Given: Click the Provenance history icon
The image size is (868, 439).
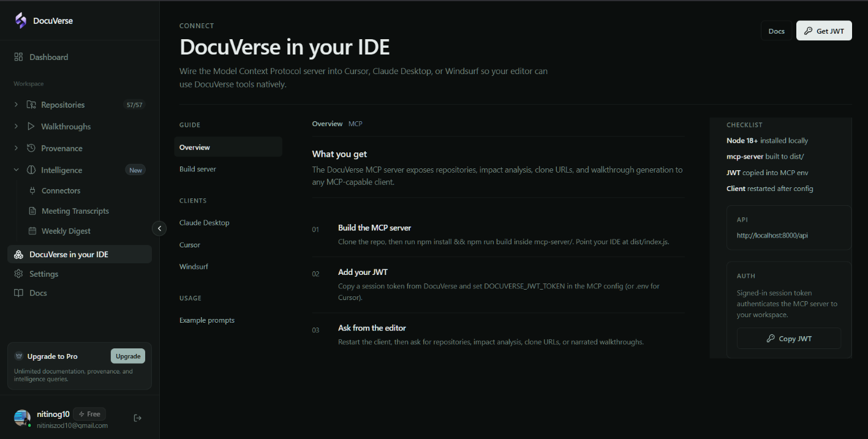Looking at the screenshot, I should click(31, 148).
